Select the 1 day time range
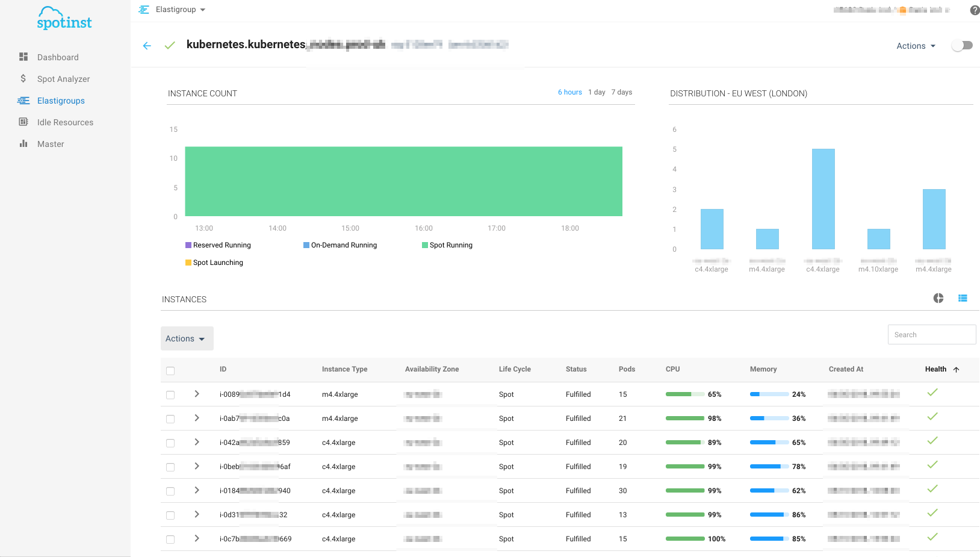This screenshot has height=557, width=980. click(597, 92)
